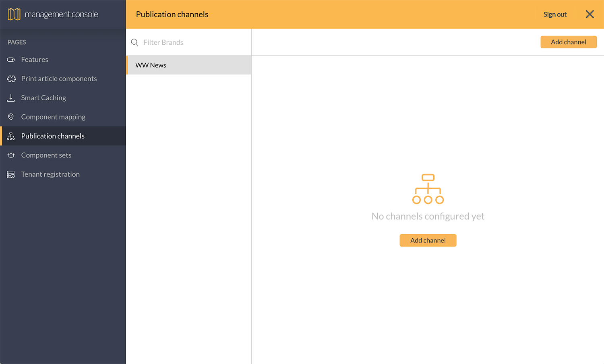
Task: Close the console with the X icon
Action: tap(590, 14)
